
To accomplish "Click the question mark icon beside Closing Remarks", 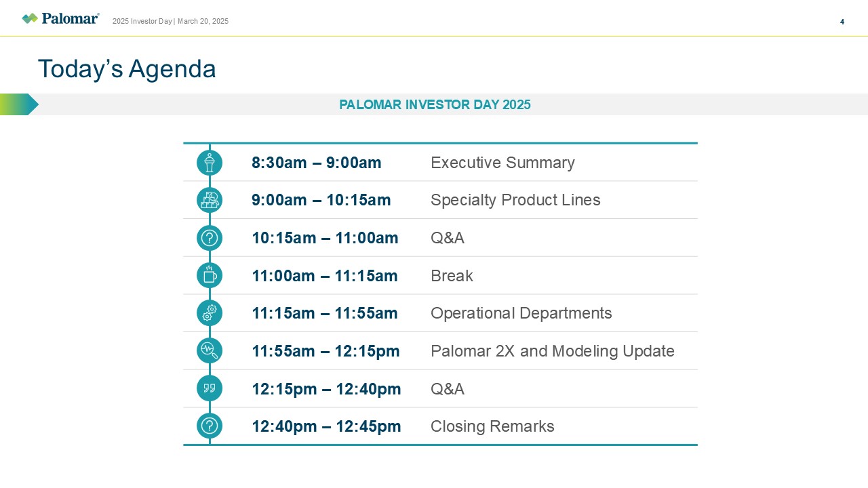I will 210,426.
